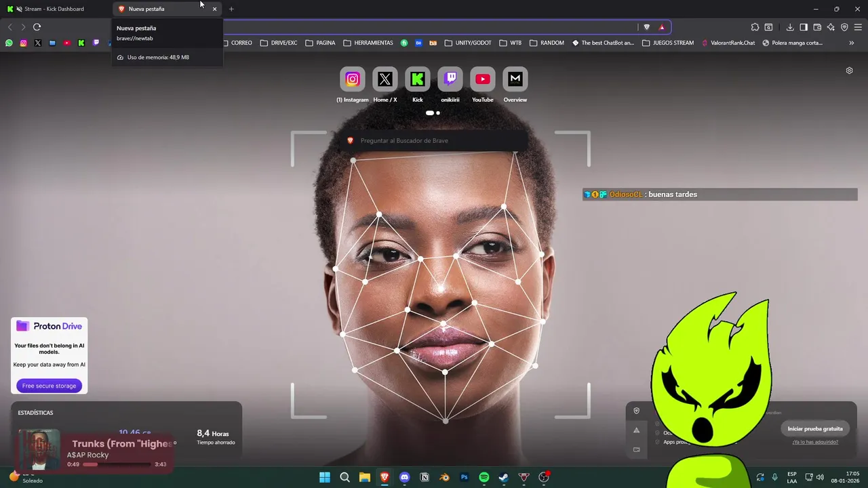Open Kick bookmark icon in bookmarks bar
The width and height of the screenshot is (868, 488).
[x=81, y=43]
